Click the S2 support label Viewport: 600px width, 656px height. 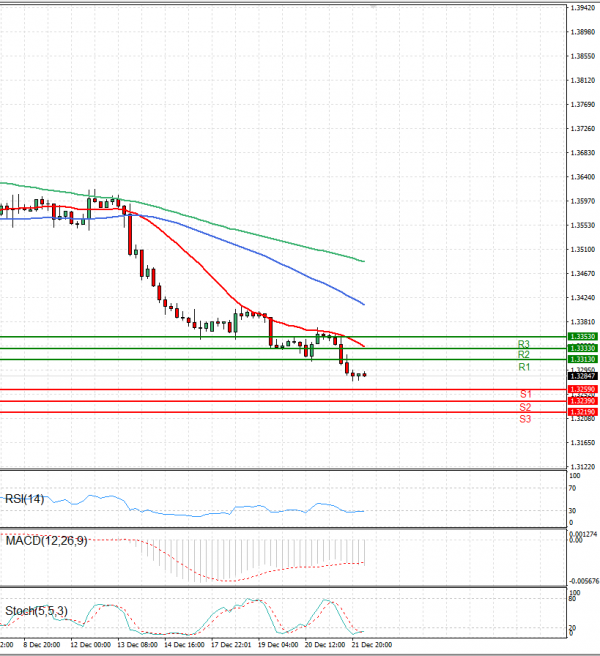click(x=525, y=407)
